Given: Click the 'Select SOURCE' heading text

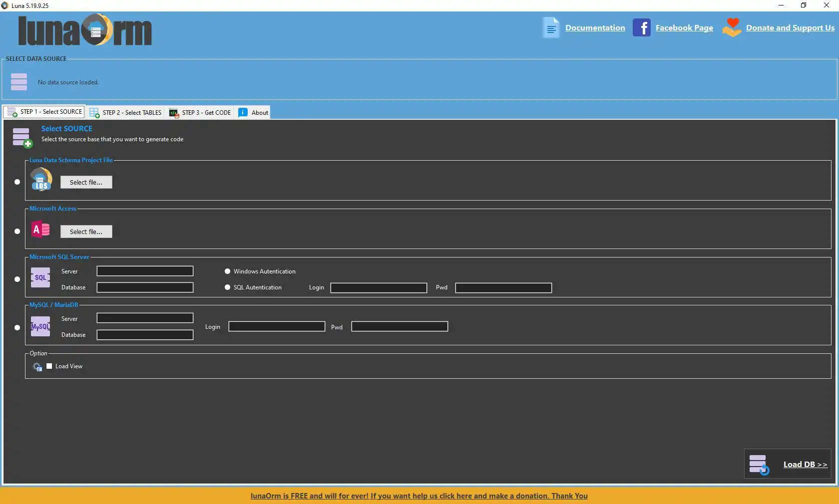Looking at the screenshot, I should point(67,129).
